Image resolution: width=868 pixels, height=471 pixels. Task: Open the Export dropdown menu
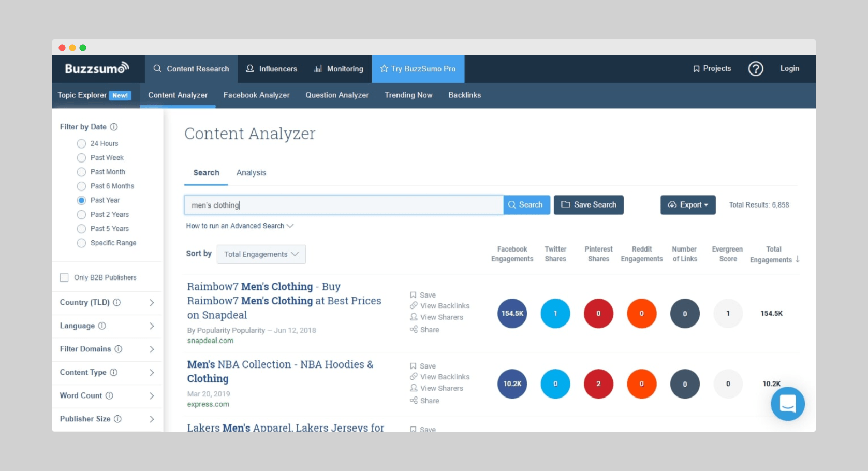[x=688, y=205]
